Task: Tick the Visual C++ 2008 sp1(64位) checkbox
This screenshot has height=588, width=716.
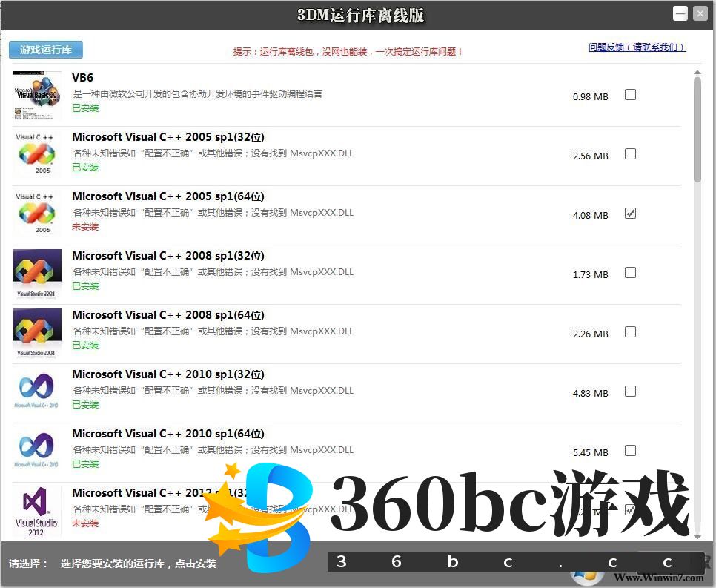Action: coord(630,332)
